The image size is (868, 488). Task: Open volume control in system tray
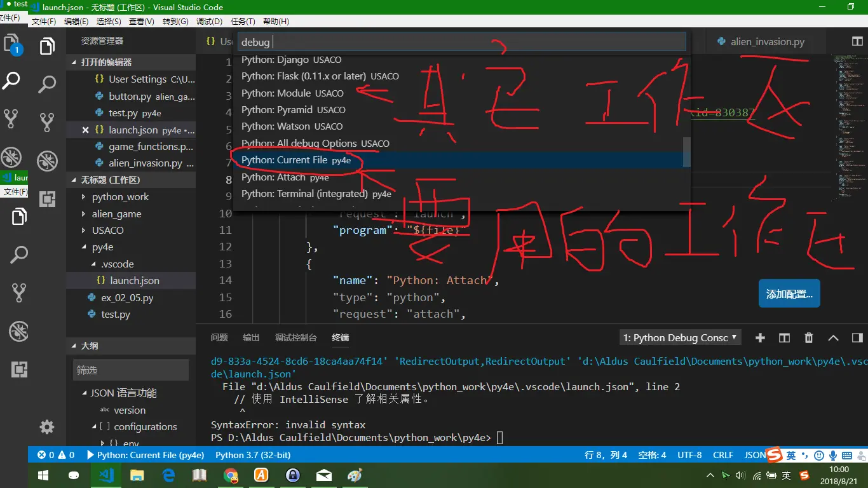[740, 475]
